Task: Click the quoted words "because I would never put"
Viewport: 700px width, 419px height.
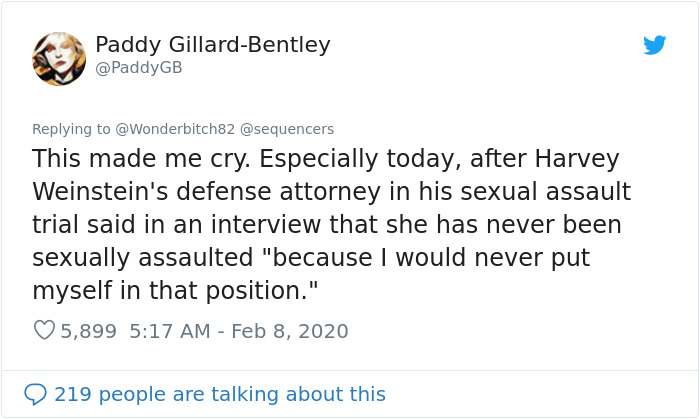Action: (430, 258)
